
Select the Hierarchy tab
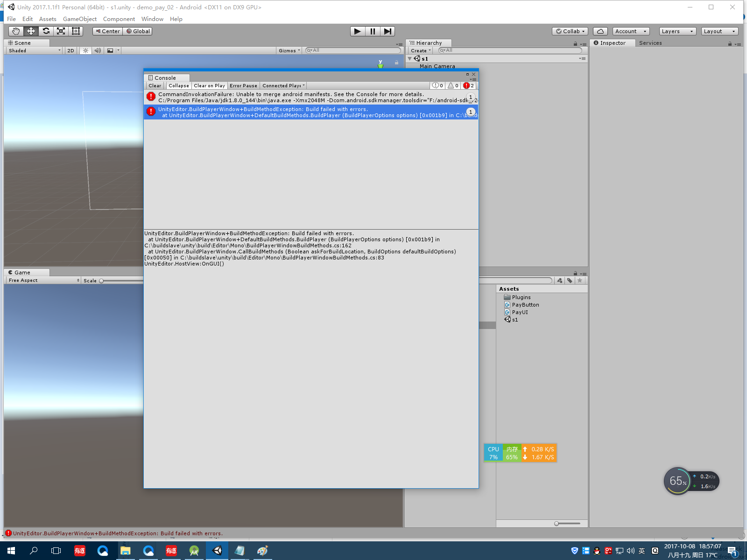point(429,43)
